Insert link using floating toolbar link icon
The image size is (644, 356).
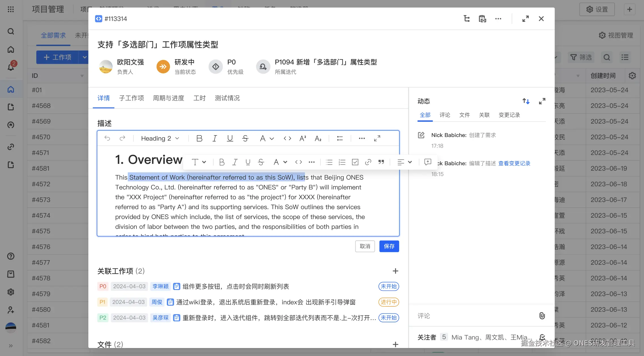[368, 162]
